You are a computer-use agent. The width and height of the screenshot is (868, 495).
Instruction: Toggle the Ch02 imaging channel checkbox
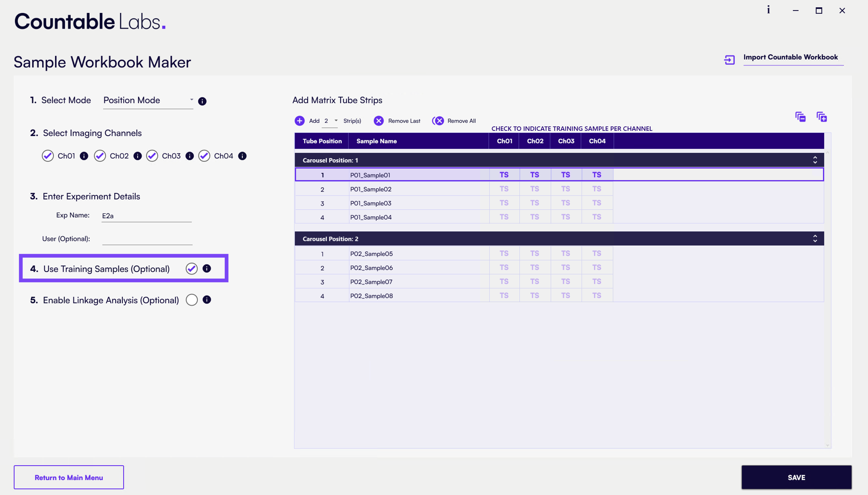[x=100, y=156]
